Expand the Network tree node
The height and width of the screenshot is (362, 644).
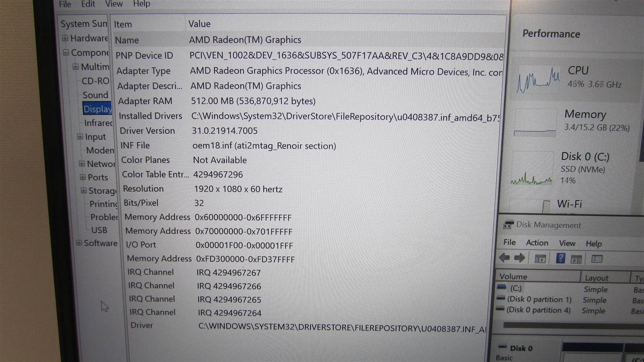(x=82, y=163)
